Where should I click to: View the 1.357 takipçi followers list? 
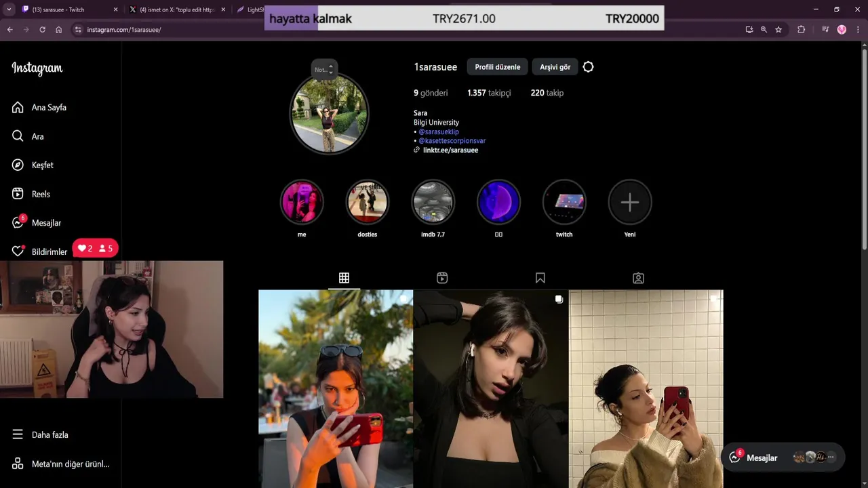point(489,93)
